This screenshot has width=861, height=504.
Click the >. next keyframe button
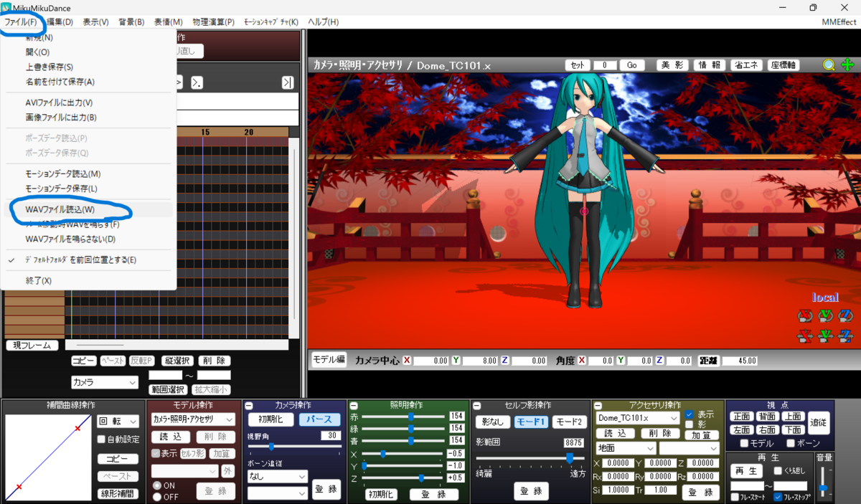[197, 82]
